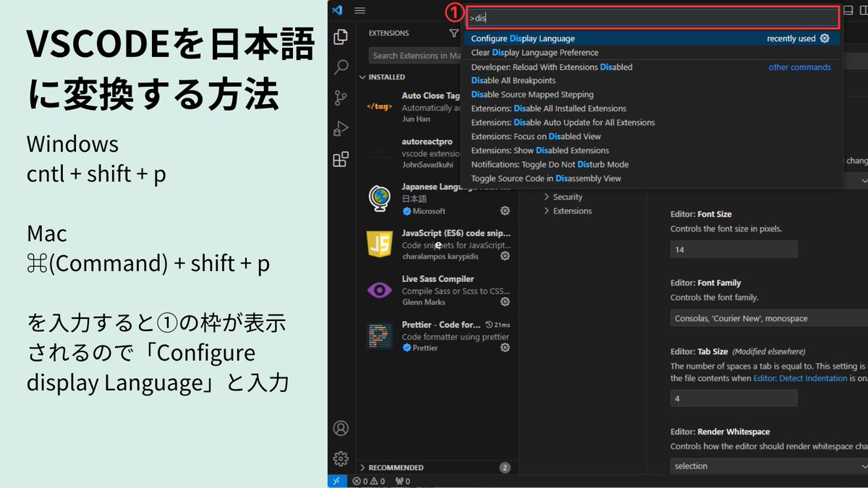Screen dimensions: 868x488
Task: Click the EXTENSIONS sidebar header
Action: (388, 33)
